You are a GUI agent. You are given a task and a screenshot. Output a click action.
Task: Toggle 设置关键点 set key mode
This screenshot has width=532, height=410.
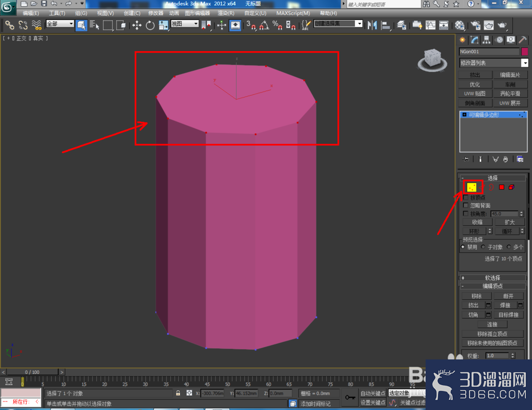(x=372, y=403)
